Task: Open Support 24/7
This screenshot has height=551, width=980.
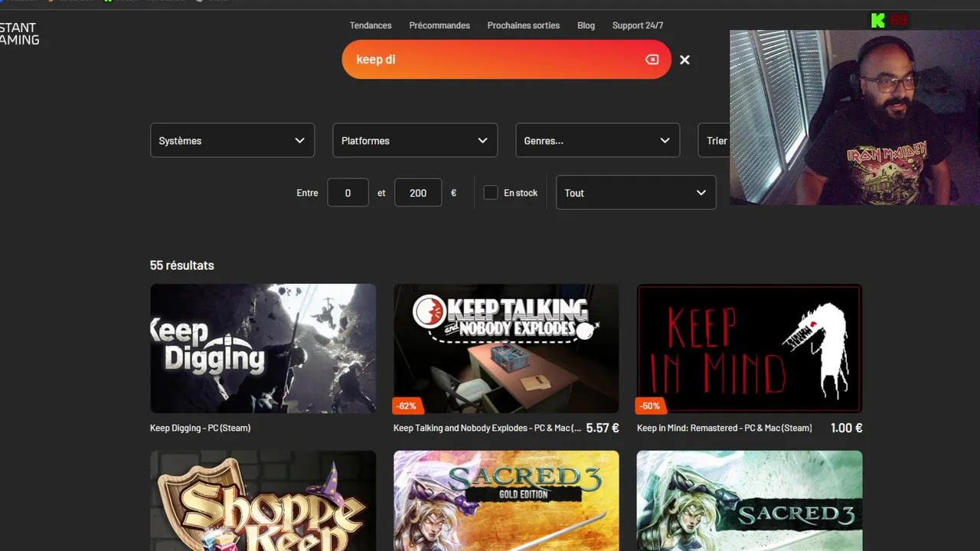Action: click(638, 25)
